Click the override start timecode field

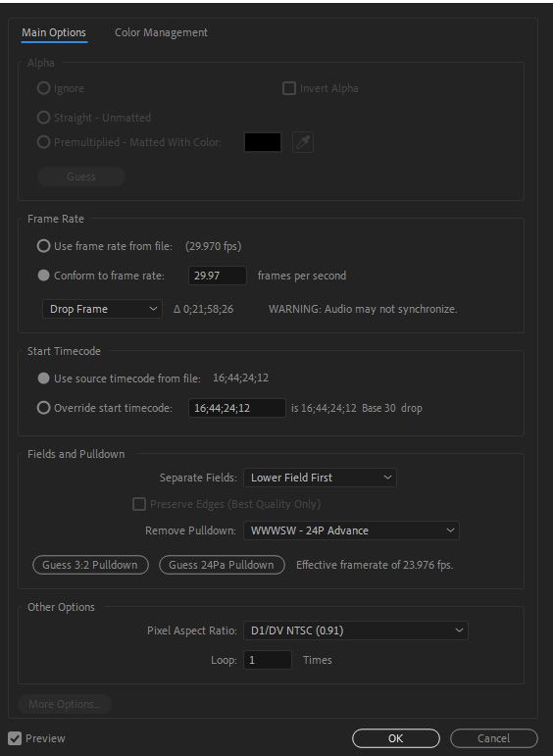[237, 408]
